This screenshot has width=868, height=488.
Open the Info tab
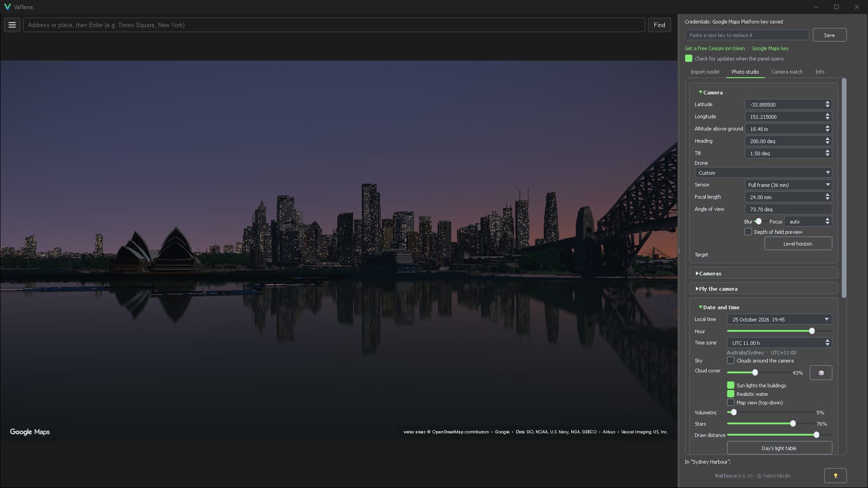click(820, 72)
